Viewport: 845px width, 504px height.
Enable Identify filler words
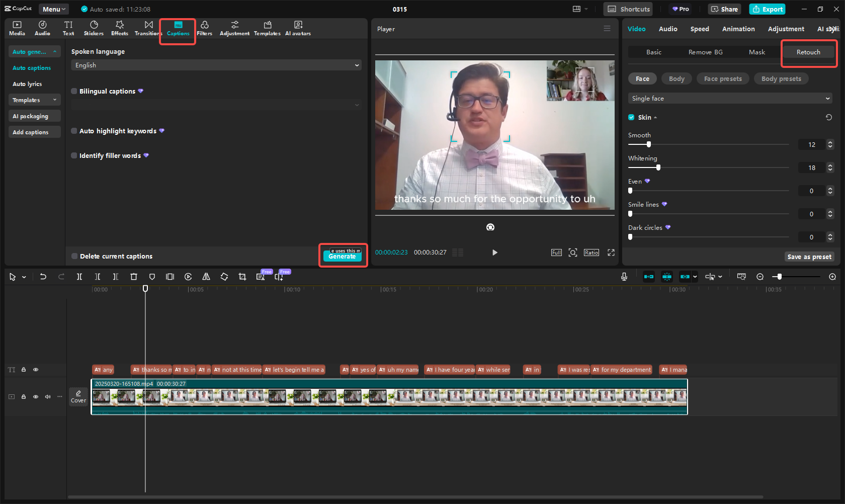coord(74,155)
